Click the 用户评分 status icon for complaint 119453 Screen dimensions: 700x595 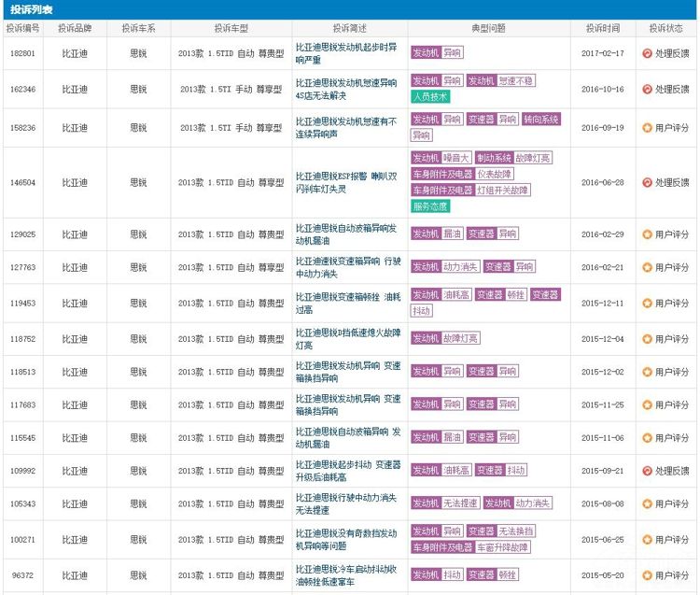[x=648, y=303]
